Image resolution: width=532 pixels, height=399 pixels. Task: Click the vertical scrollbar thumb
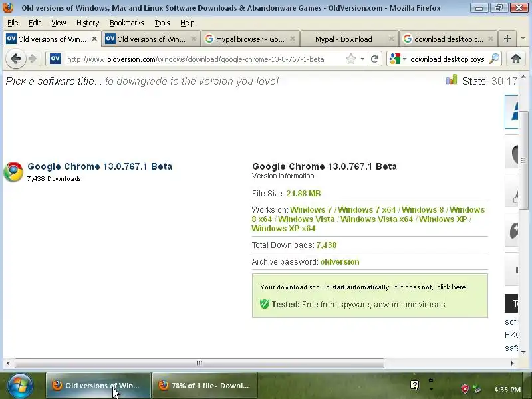tap(523, 160)
